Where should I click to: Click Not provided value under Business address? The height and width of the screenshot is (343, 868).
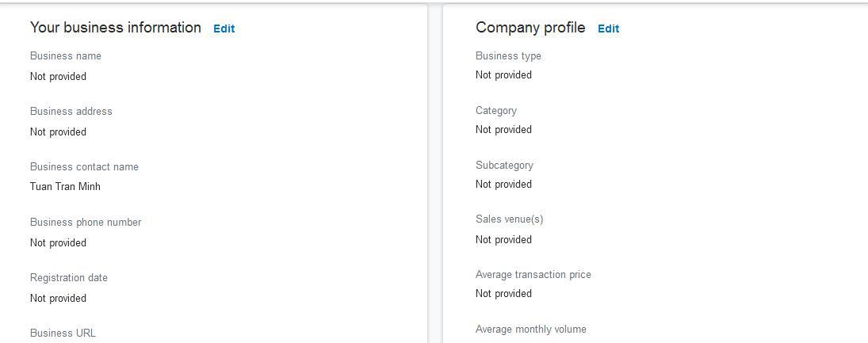click(x=58, y=132)
